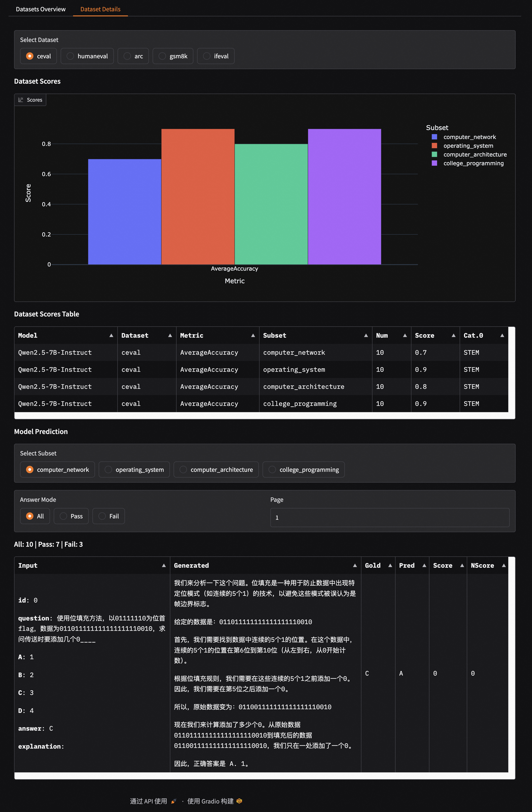The width and height of the screenshot is (532, 812).
Task: Sort the Generated column
Action: (x=355, y=565)
